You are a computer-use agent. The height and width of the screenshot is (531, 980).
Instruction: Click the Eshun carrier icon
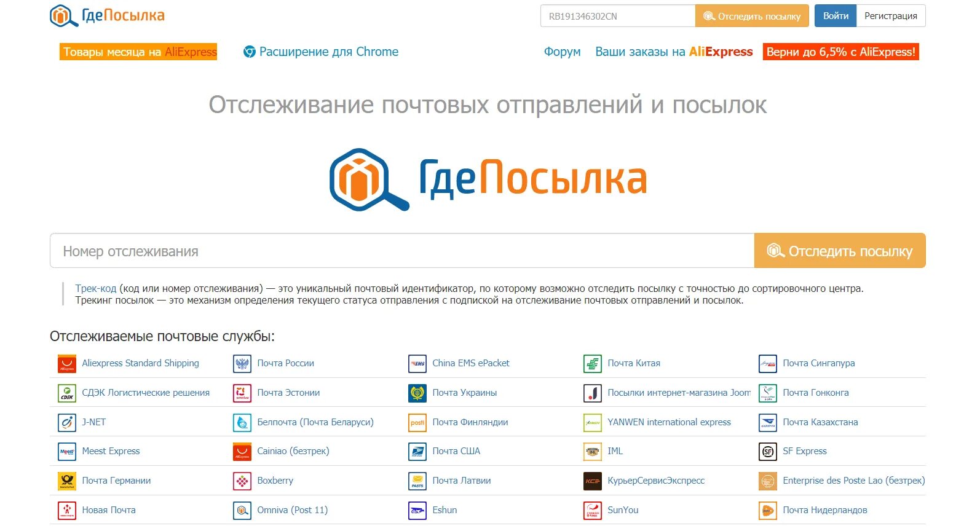pyautogui.click(x=417, y=511)
